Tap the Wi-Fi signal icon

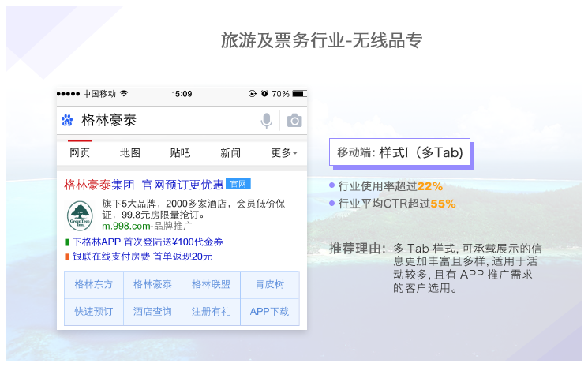[124, 93]
